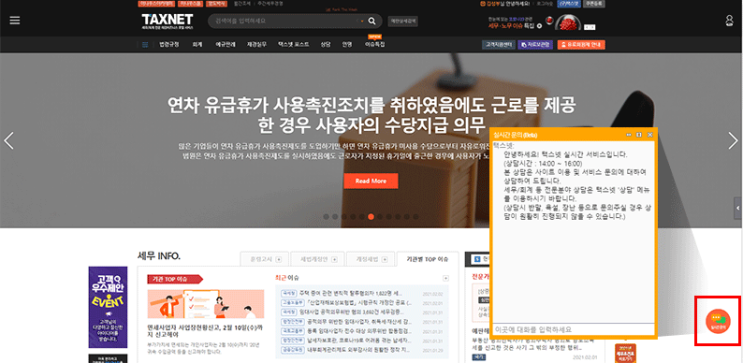Open the hamburger menu at top left
This screenshot has height=363, width=743.
(x=15, y=20)
